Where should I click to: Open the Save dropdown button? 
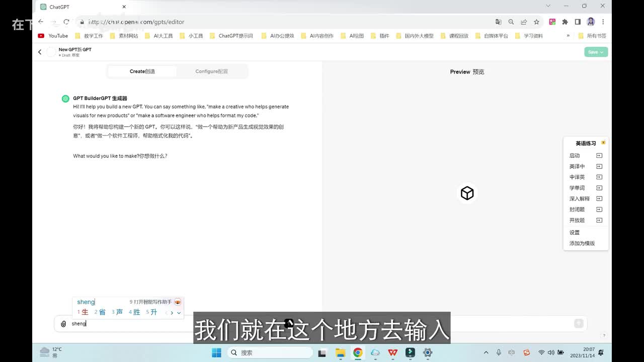click(x=596, y=52)
